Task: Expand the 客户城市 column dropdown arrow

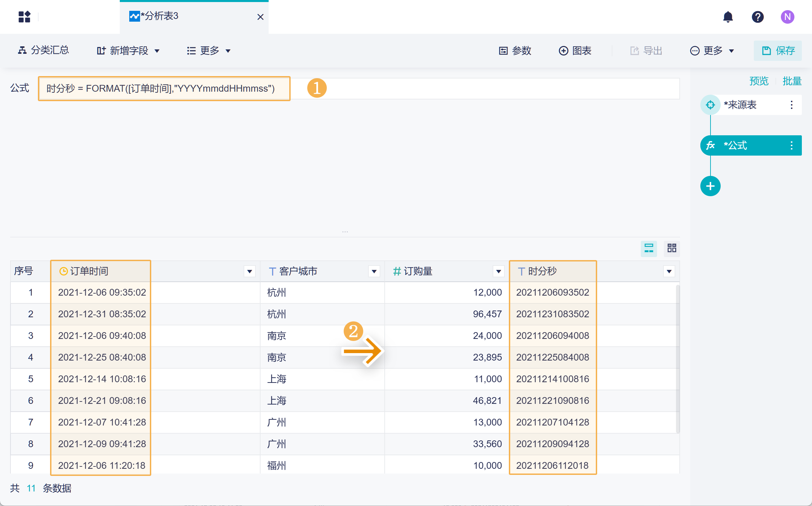Action: click(x=374, y=271)
